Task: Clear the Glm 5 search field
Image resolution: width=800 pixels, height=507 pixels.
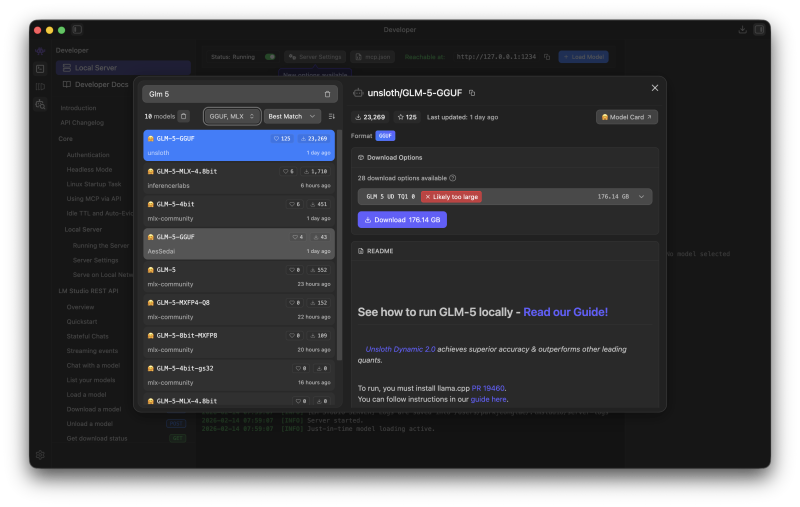Action: point(327,94)
